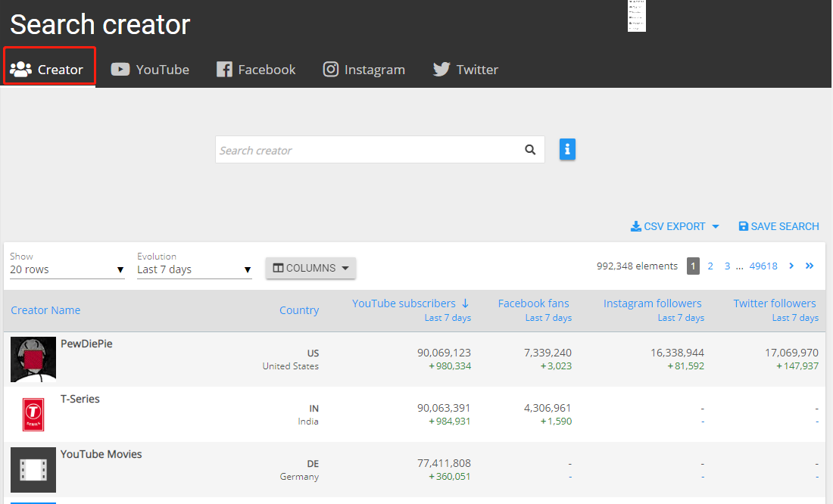Expand the CSV EXPORT dropdown caret
The image size is (833, 504).
[716, 227]
